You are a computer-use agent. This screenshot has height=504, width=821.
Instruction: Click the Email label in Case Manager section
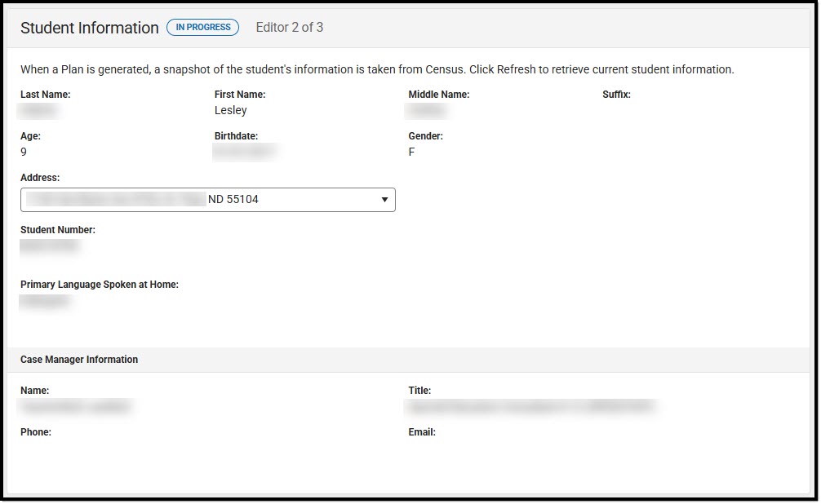point(422,432)
